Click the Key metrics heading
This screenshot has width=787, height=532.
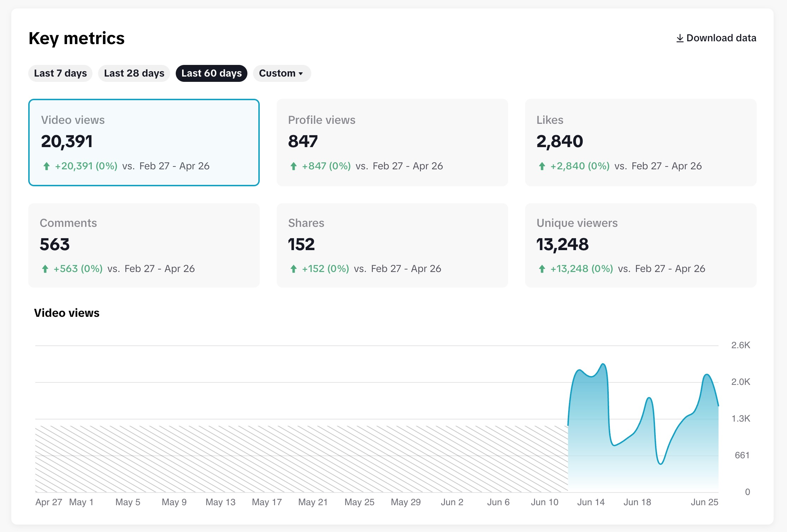[x=77, y=38]
